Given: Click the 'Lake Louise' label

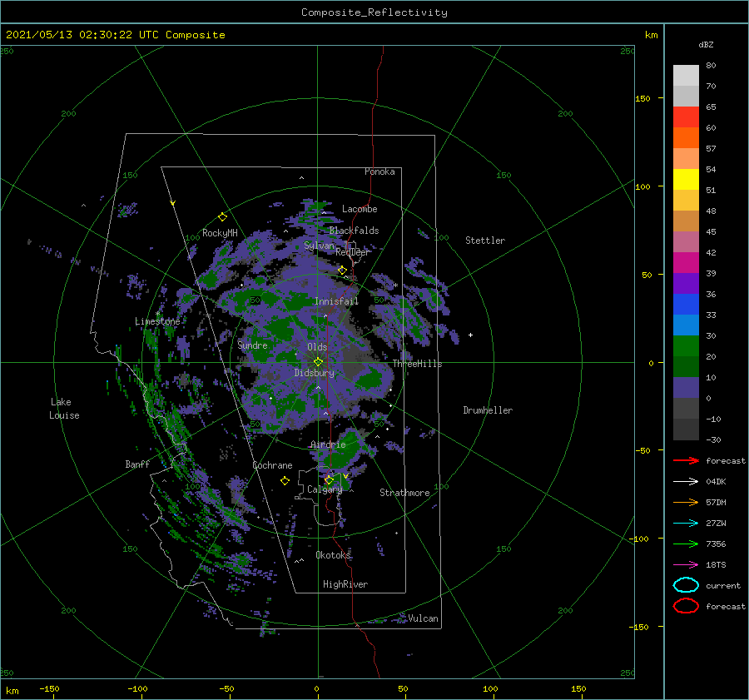Looking at the screenshot, I should [64, 409].
